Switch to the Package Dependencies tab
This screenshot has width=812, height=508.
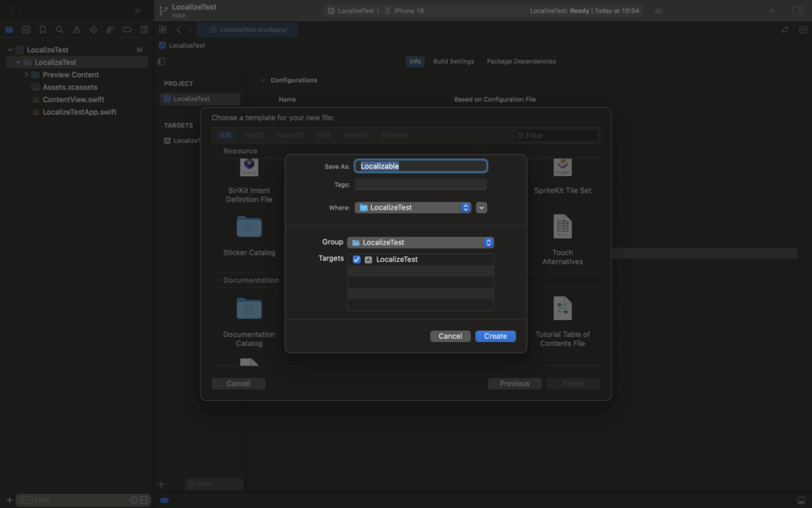coord(521,61)
